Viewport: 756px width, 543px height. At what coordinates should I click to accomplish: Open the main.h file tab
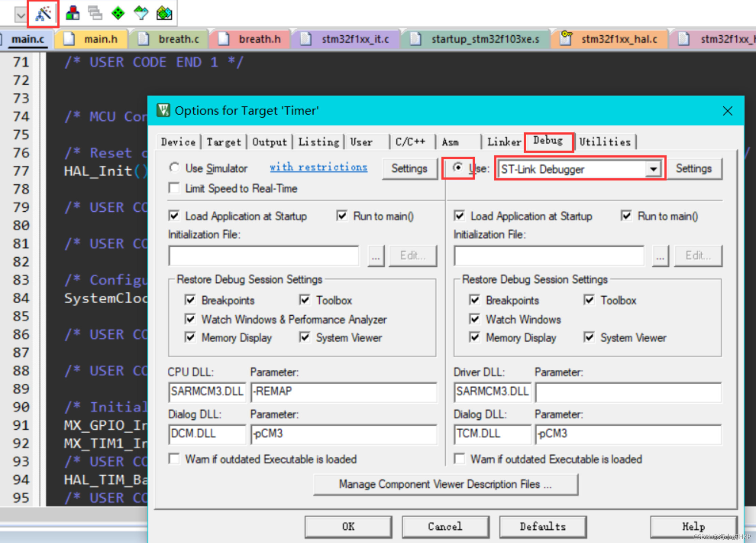[100, 39]
